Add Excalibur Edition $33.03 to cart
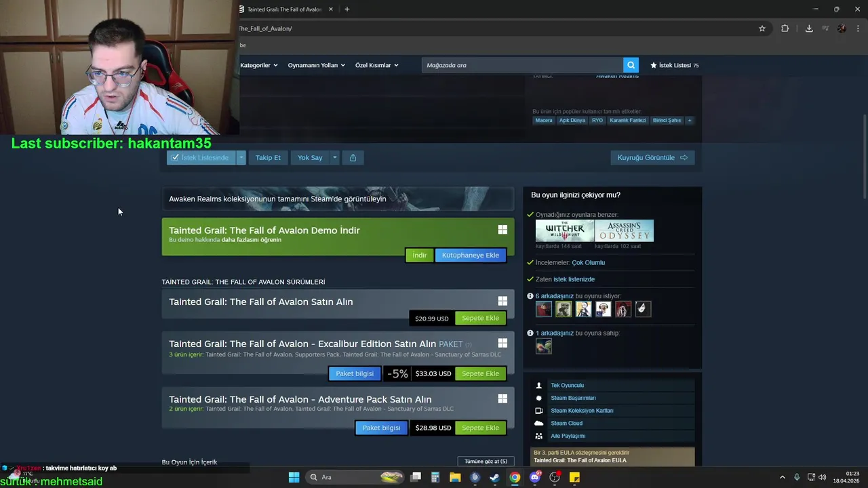 (480, 373)
